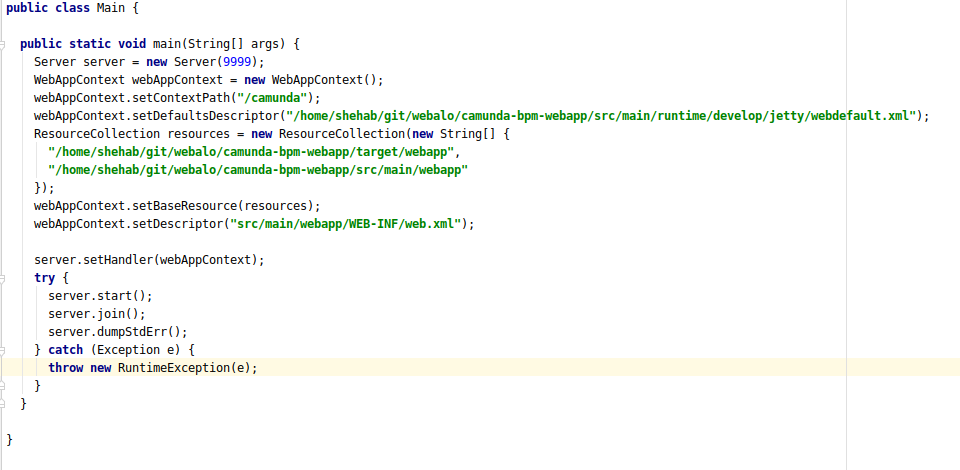
Task: Collapse the catch block fold marker
Action: click(x=2, y=351)
